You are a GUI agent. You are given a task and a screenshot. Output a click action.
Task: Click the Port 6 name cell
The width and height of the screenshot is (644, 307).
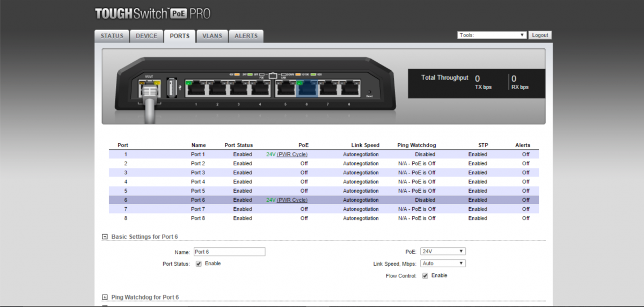tap(198, 200)
